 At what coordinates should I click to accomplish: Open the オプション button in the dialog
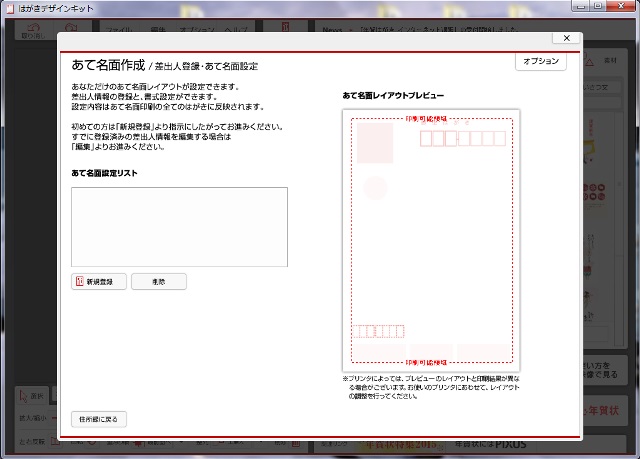click(541, 62)
